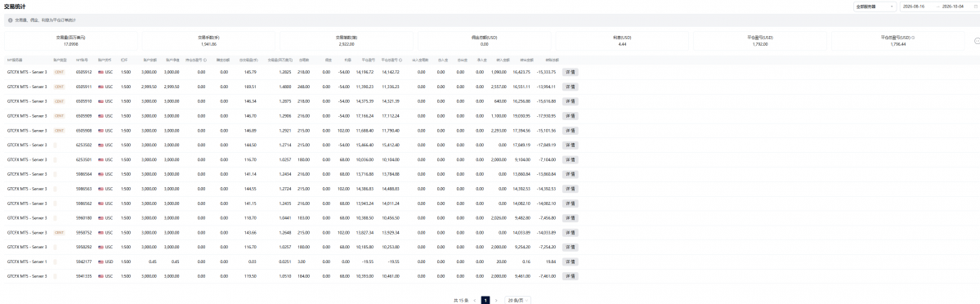This screenshot has height=304, width=980.
Task: Open the 20 条/页 page size dropdown
Action: point(517,300)
